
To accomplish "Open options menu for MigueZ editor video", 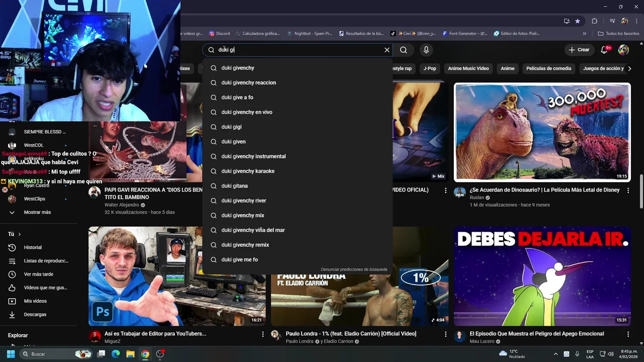I will (x=263, y=334).
